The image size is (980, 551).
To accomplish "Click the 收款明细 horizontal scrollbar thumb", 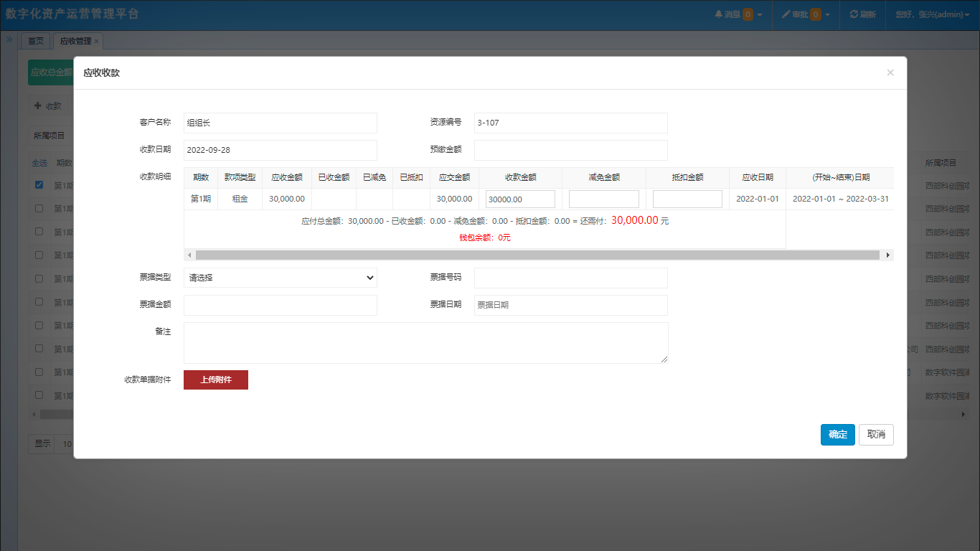I will pyautogui.click(x=537, y=255).
